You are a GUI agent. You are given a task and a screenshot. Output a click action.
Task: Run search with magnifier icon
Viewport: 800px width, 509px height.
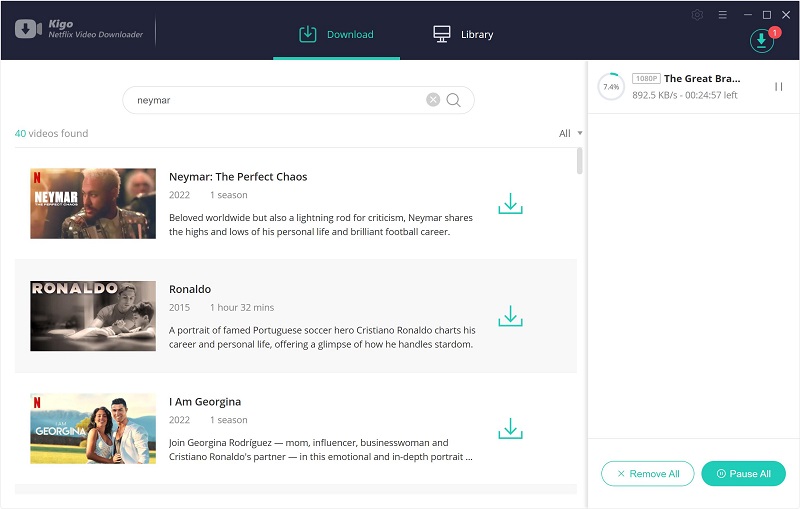454,100
